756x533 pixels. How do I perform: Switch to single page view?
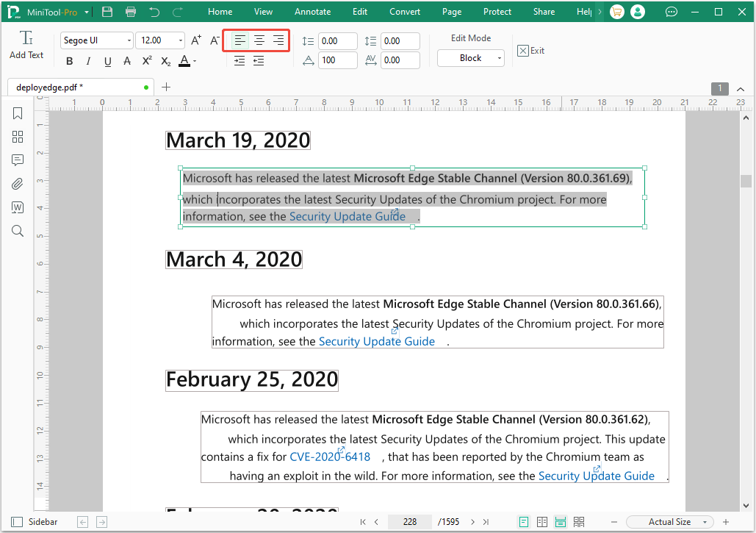pos(524,522)
